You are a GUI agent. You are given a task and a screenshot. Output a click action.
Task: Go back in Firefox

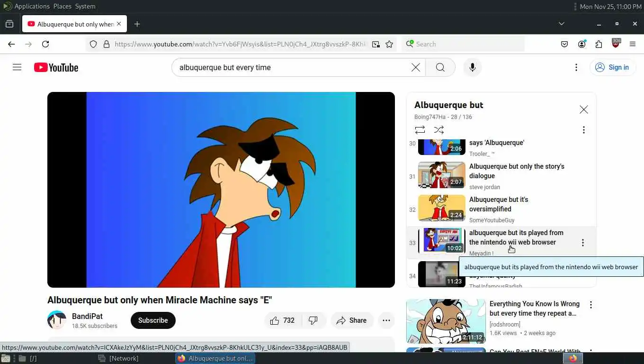(11, 44)
